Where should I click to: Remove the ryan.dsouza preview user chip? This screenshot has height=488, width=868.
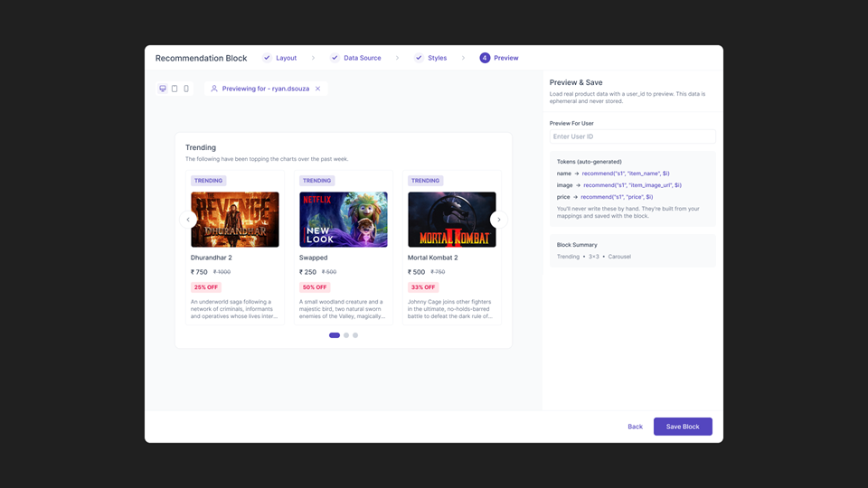(x=317, y=89)
